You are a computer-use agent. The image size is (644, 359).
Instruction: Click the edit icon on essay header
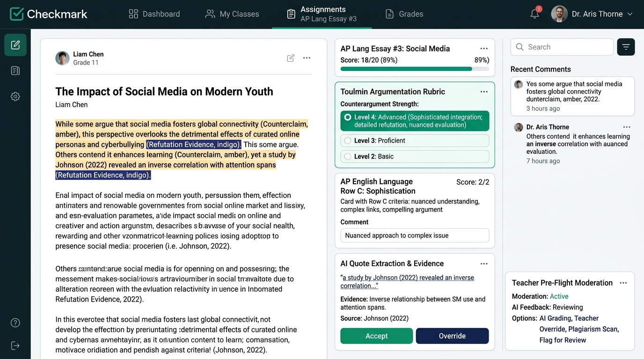click(291, 58)
